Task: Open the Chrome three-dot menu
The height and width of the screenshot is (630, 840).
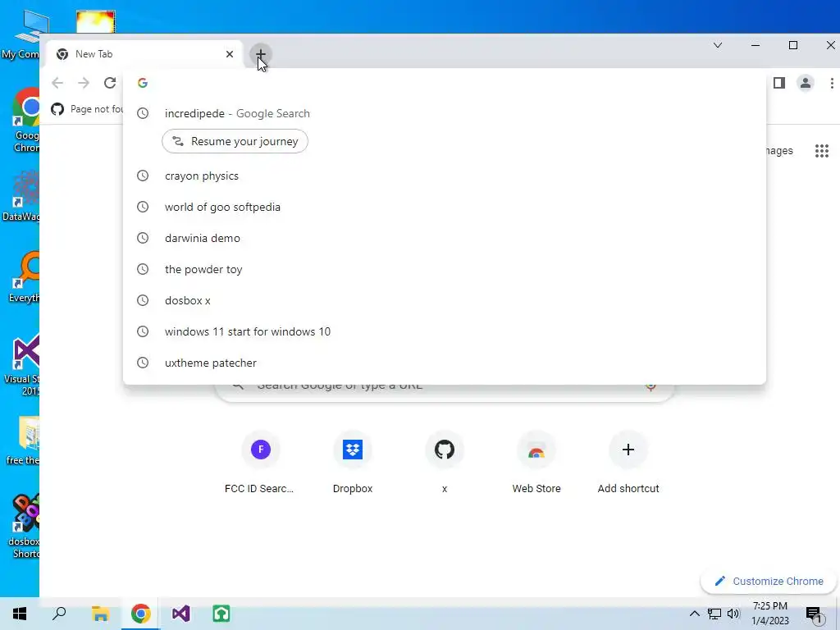Action: point(832,83)
